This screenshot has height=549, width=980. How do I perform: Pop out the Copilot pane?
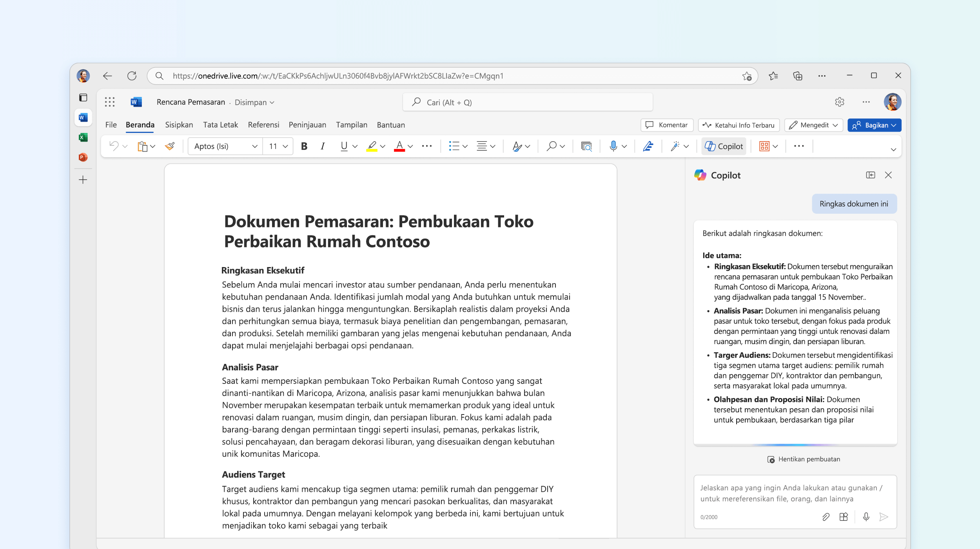(870, 175)
